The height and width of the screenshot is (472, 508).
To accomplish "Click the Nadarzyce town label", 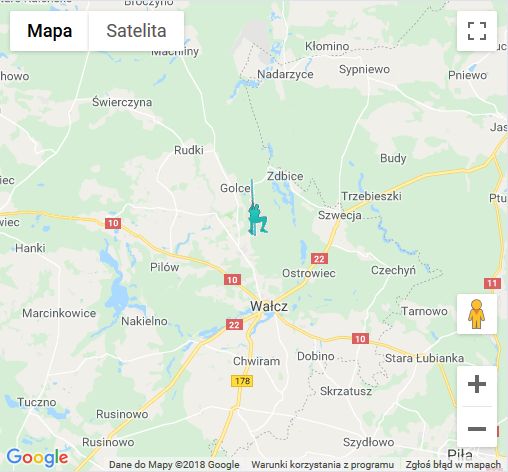I will (x=285, y=74).
